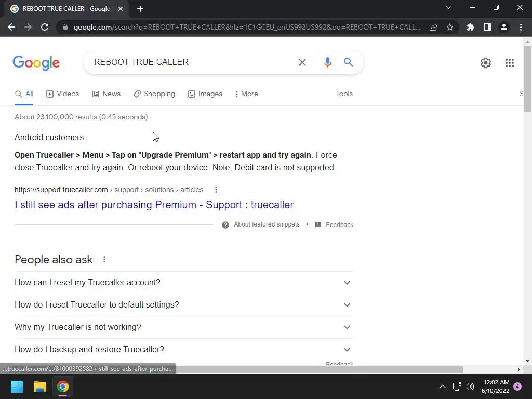Switch to the Videos tab
Viewport: 532px width, 399px height.
(63, 94)
